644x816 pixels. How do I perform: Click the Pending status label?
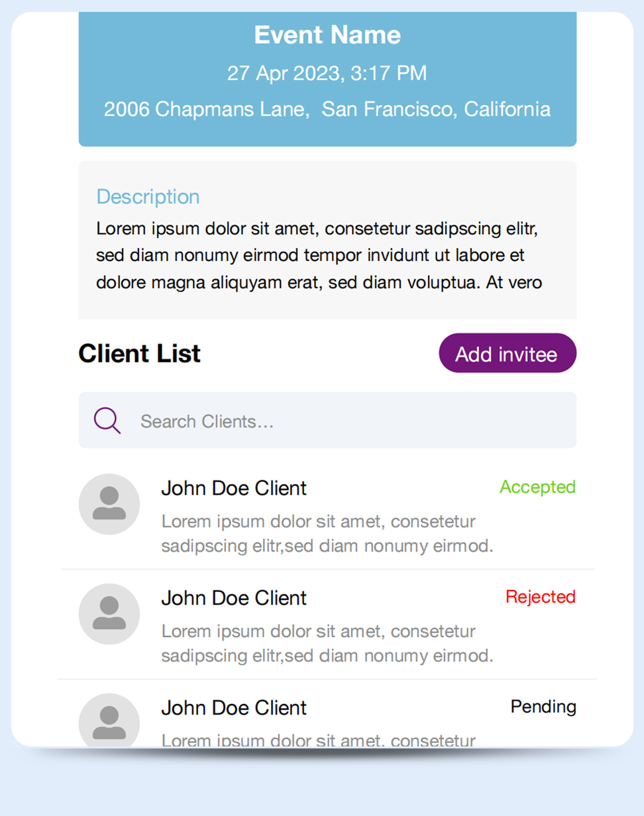click(x=543, y=707)
